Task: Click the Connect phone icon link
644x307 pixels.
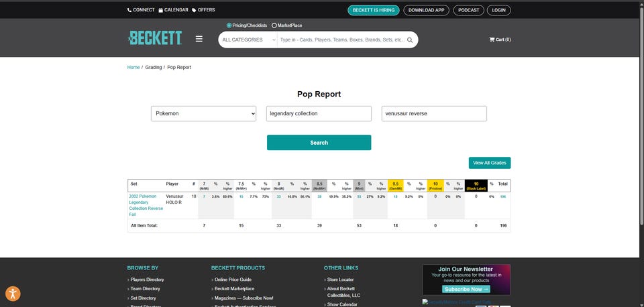Action: pyautogui.click(x=141, y=10)
